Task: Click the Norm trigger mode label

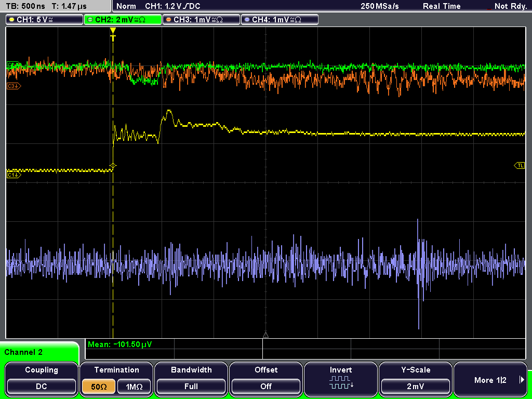Action: pyautogui.click(x=126, y=6)
